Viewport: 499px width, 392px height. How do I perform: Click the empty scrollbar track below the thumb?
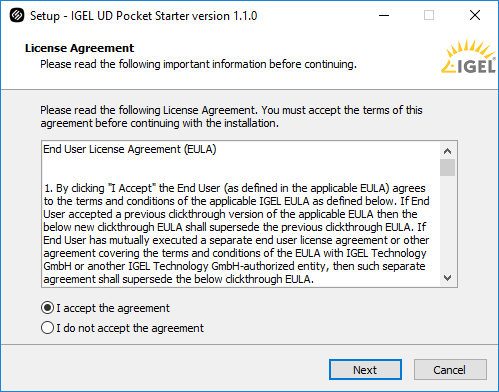click(447, 223)
